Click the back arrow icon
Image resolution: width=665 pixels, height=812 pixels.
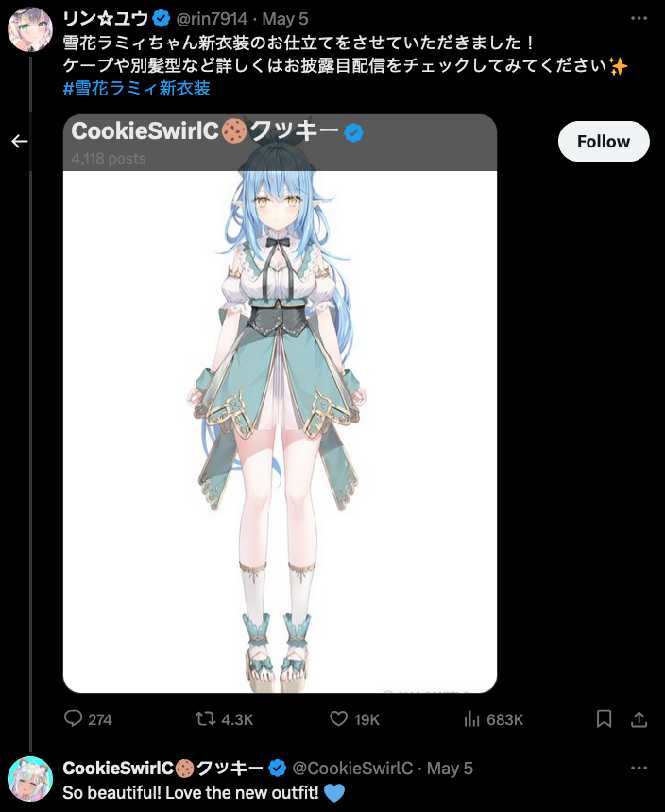click(20, 141)
